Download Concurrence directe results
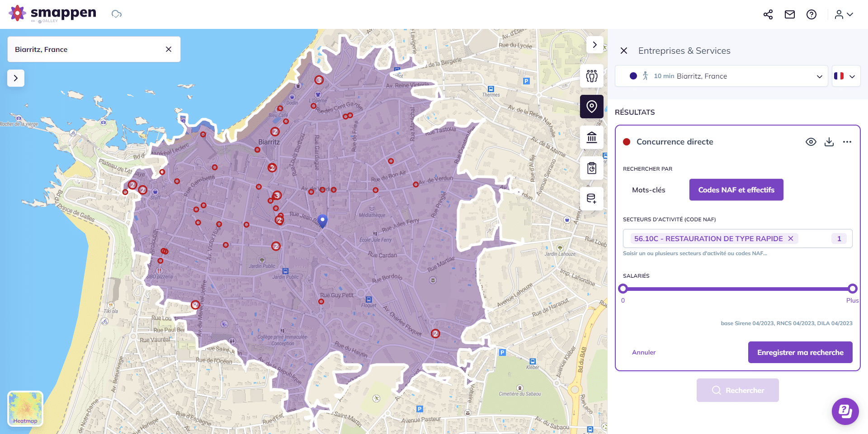Viewport: 868px width, 434px height. [829, 142]
